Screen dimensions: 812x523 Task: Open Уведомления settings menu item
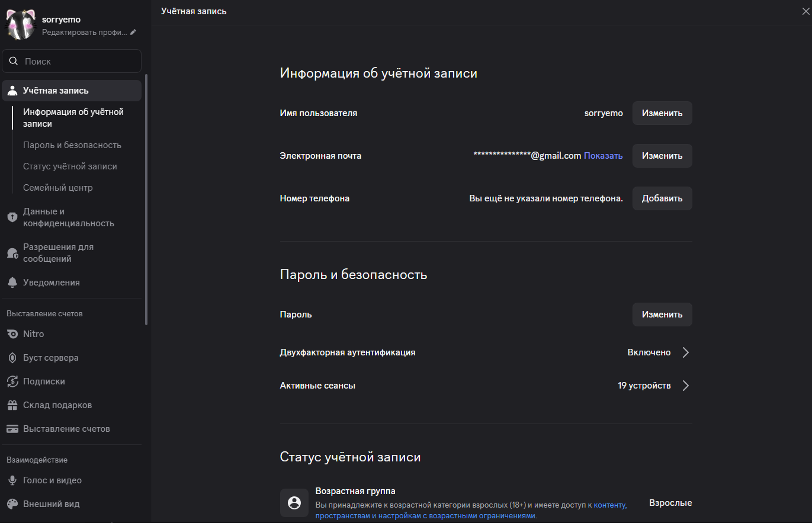[x=72, y=283]
